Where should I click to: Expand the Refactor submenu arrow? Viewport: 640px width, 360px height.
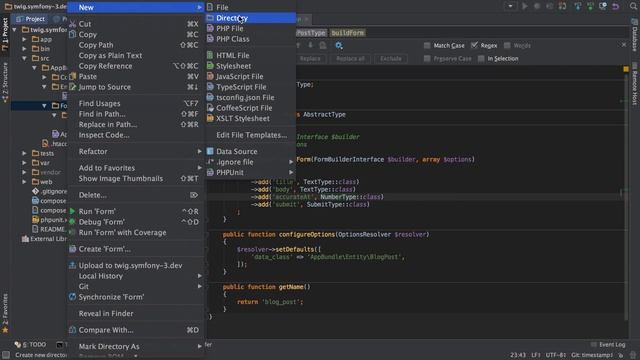pyautogui.click(x=200, y=151)
